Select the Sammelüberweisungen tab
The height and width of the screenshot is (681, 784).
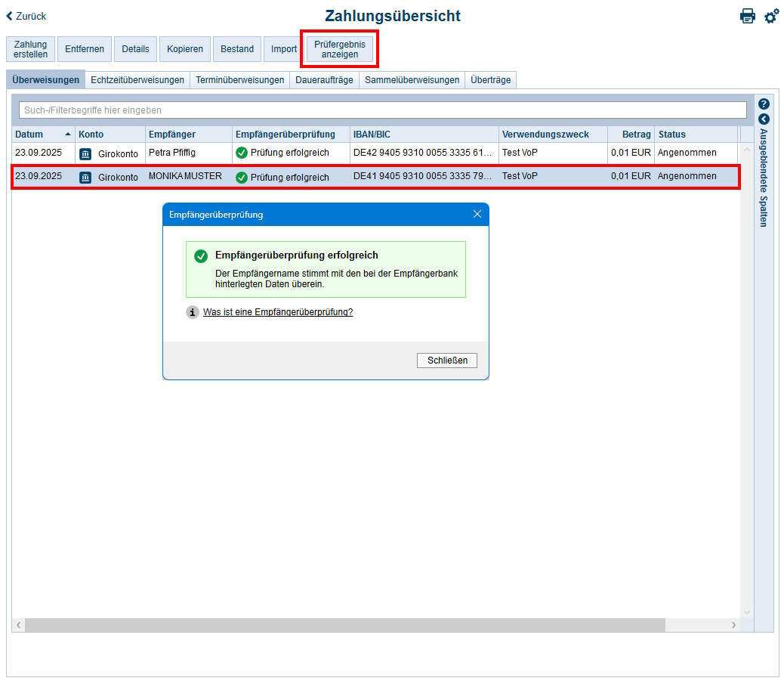[412, 80]
